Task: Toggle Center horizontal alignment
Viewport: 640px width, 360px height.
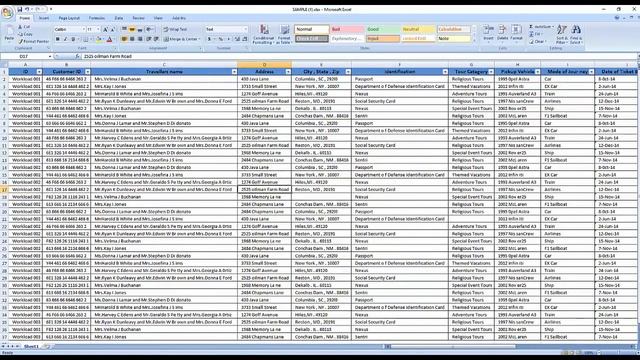Action: tap(132, 39)
